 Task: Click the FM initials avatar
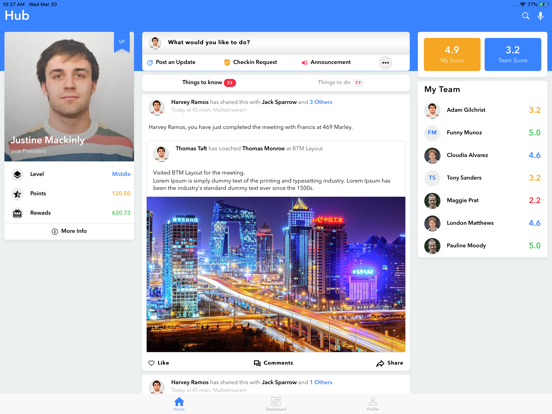432,133
